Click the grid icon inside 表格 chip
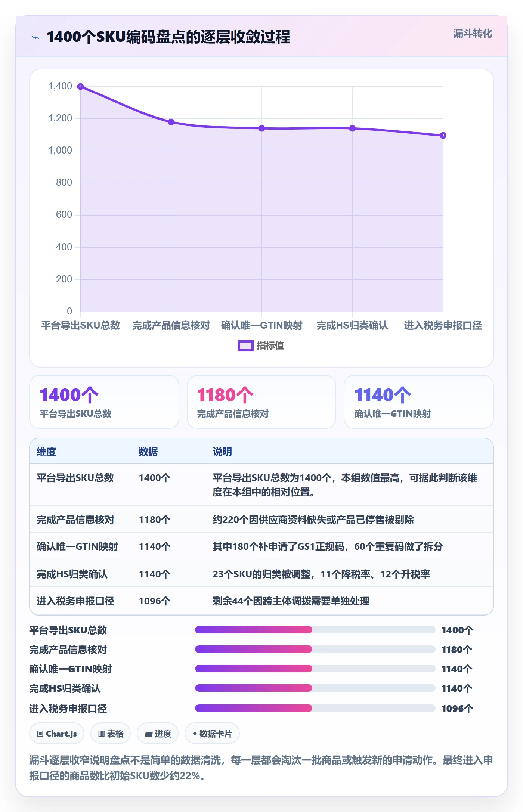The width and height of the screenshot is (523, 812). click(101, 734)
